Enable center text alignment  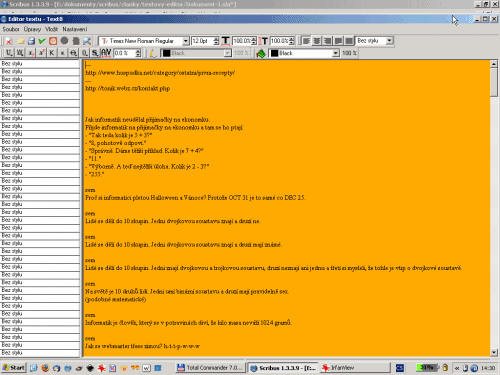click(317, 41)
